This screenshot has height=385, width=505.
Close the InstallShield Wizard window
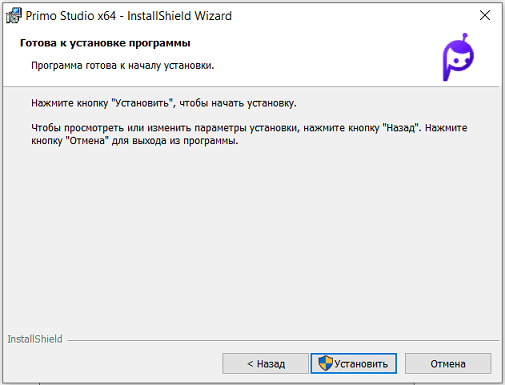click(485, 15)
